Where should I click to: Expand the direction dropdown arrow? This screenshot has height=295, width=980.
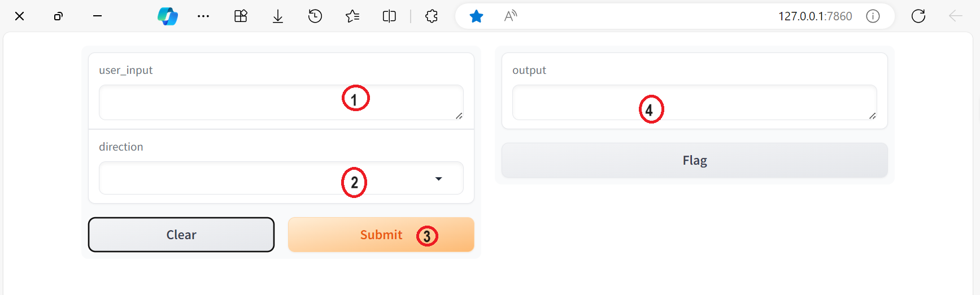(438, 179)
